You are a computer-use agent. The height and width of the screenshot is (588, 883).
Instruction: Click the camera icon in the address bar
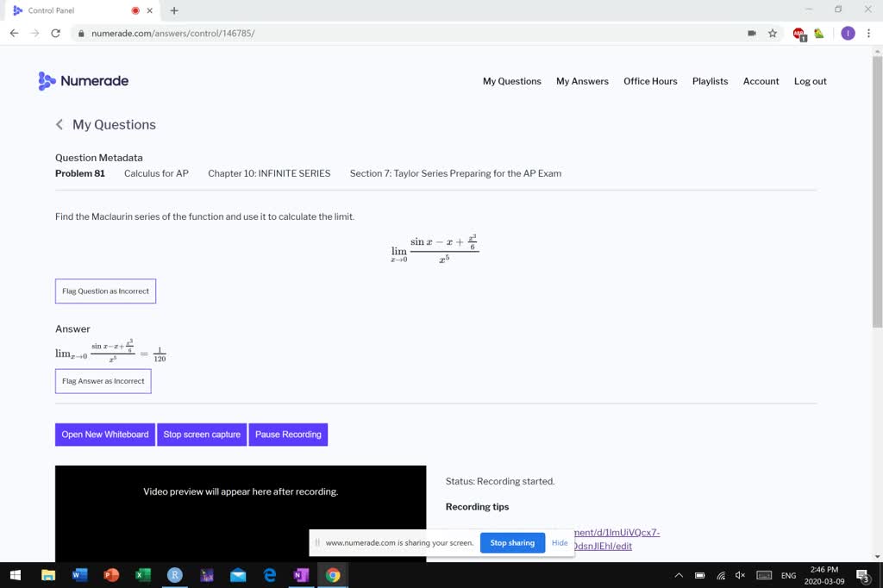click(x=751, y=33)
